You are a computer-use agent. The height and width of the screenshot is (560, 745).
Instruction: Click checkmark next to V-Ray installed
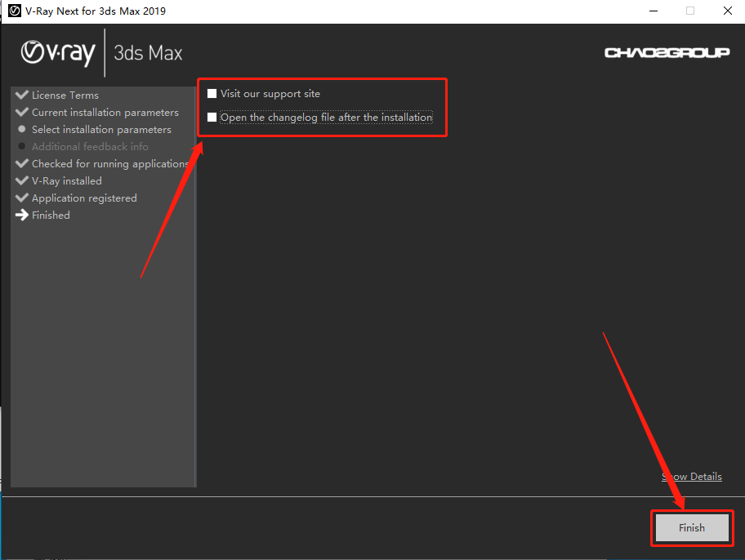coord(22,180)
